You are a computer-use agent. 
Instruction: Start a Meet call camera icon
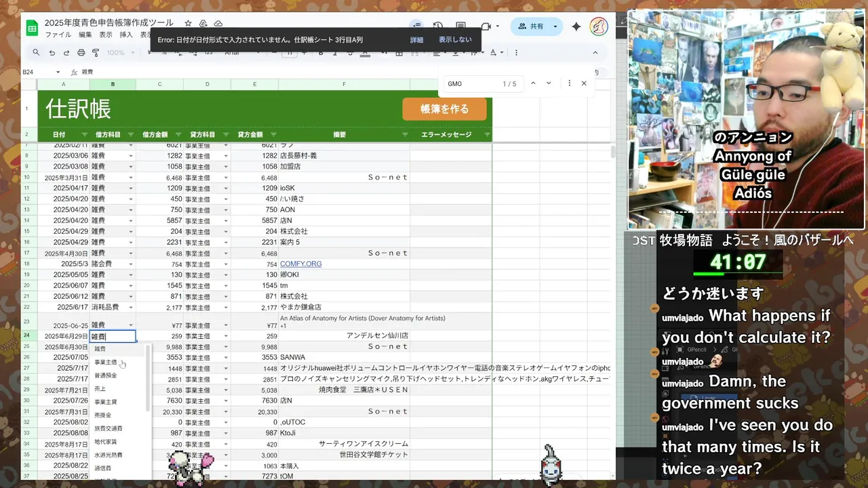pyautogui.click(x=486, y=26)
